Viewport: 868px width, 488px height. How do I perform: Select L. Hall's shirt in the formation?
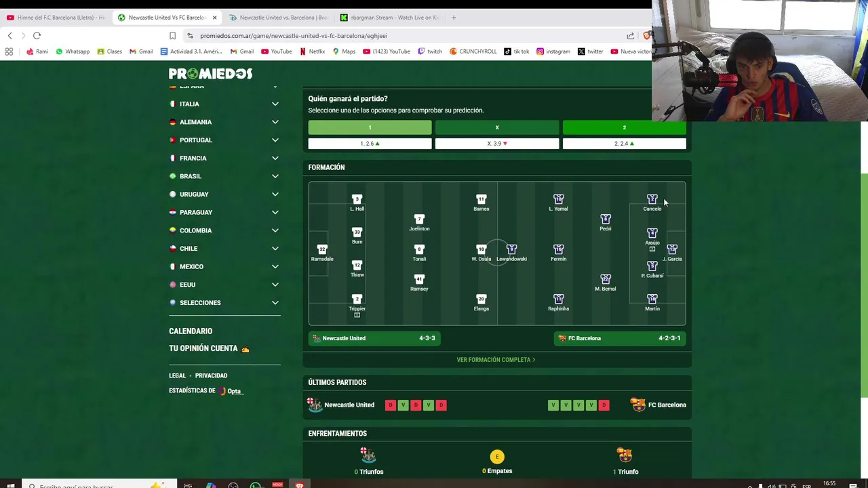pos(357,199)
